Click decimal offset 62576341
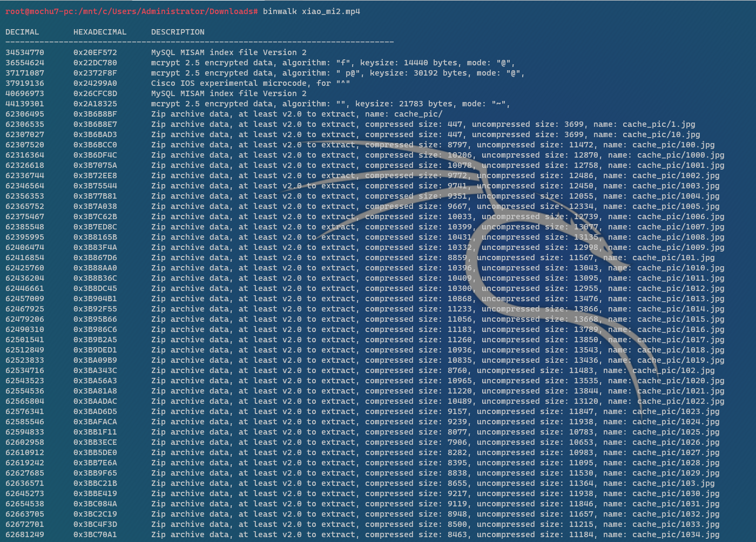The image size is (756, 542). [25, 411]
